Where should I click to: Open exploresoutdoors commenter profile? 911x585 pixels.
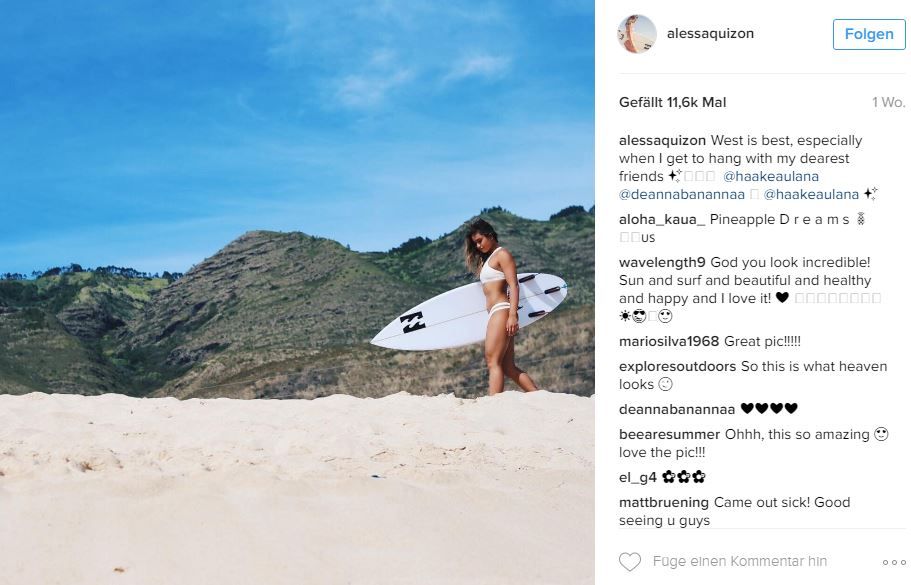[677, 367]
